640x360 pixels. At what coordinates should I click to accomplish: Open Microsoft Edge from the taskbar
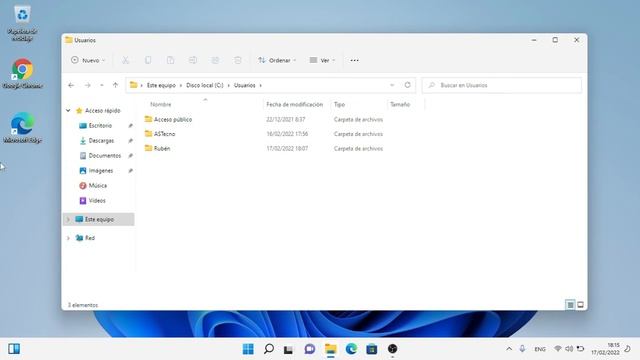(351, 349)
